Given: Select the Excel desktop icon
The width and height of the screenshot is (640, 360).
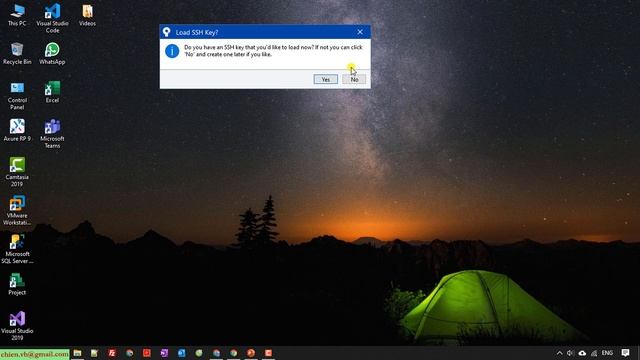Looking at the screenshot, I should point(52,92).
